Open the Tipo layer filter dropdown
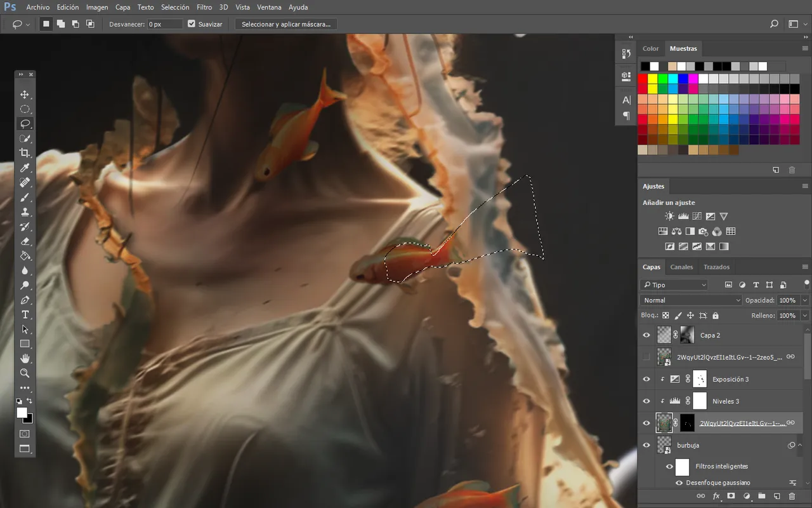 click(x=674, y=285)
